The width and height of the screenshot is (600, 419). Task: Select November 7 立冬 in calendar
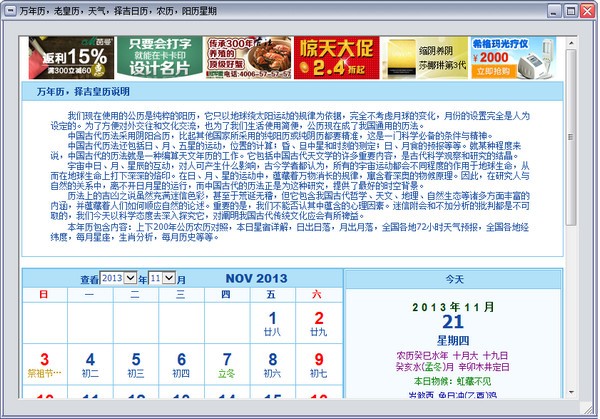point(227,364)
